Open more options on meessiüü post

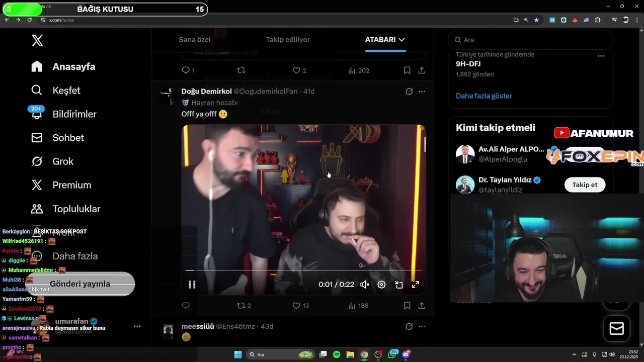[x=422, y=326]
